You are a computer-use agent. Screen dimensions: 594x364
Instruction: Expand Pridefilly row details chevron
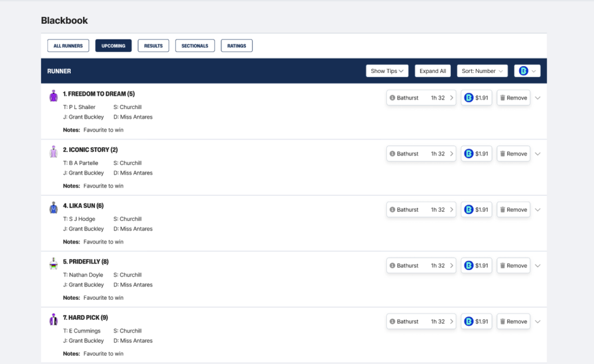coord(538,266)
